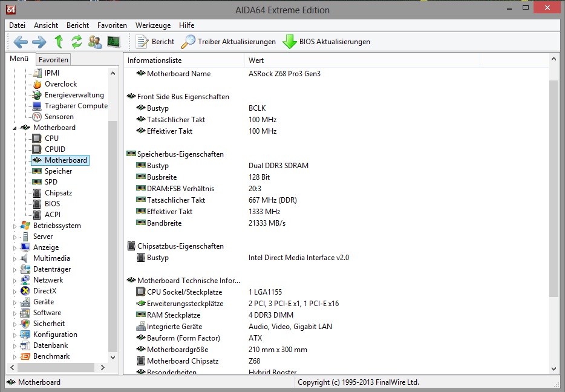Open the Bericht menu in menu bar

coord(77,25)
